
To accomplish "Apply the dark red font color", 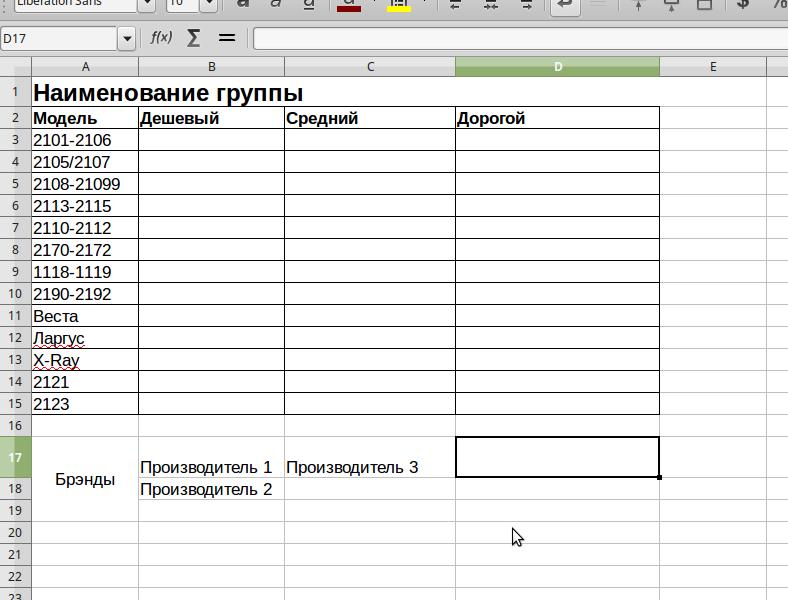I will point(348,5).
